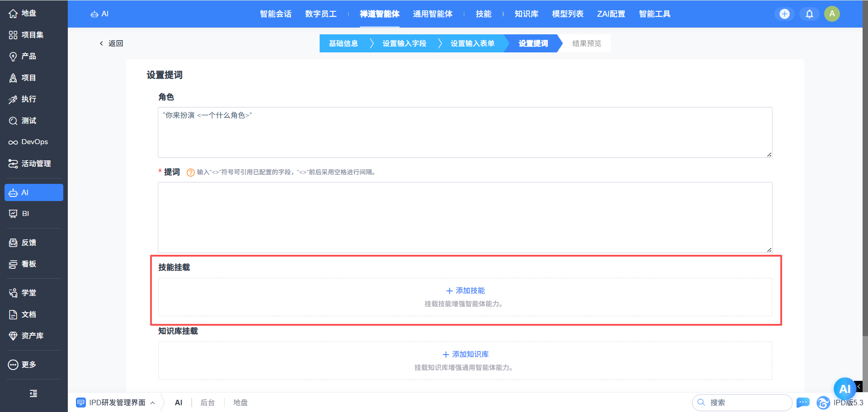Go to 设置输入表单 step
868x412 pixels.
pyautogui.click(x=472, y=43)
